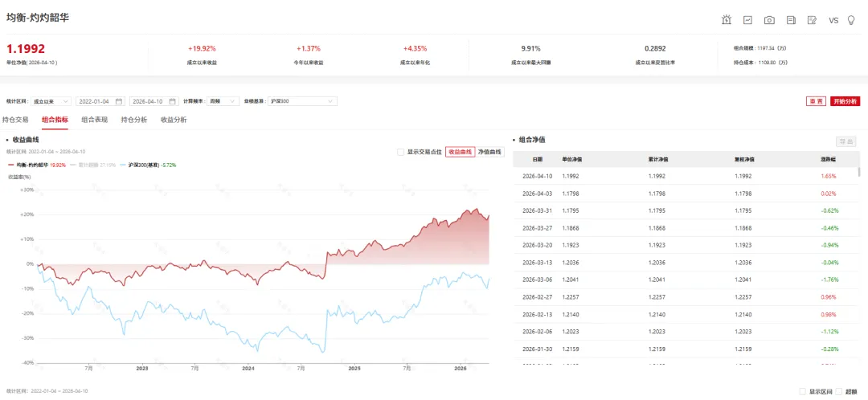The width and height of the screenshot is (868, 400).
Task: Click the +19.92% 成立以来收益 value
Action: (202, 49)
